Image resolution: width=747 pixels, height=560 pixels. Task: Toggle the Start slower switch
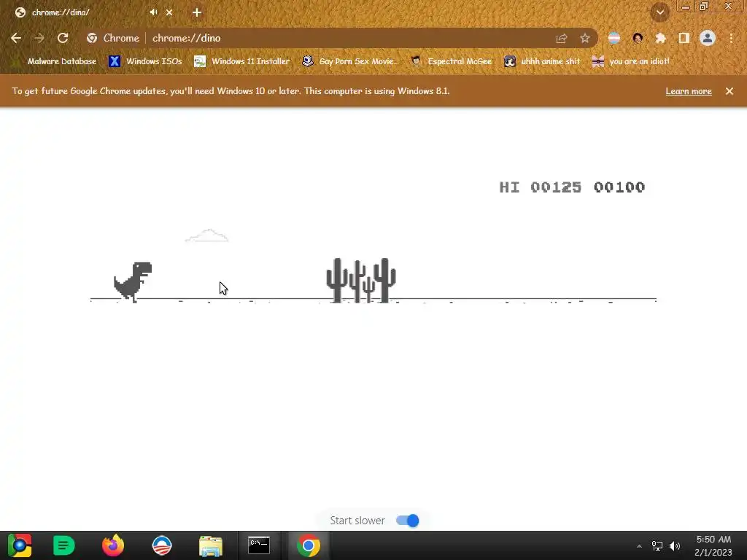[x=408, y=521]
